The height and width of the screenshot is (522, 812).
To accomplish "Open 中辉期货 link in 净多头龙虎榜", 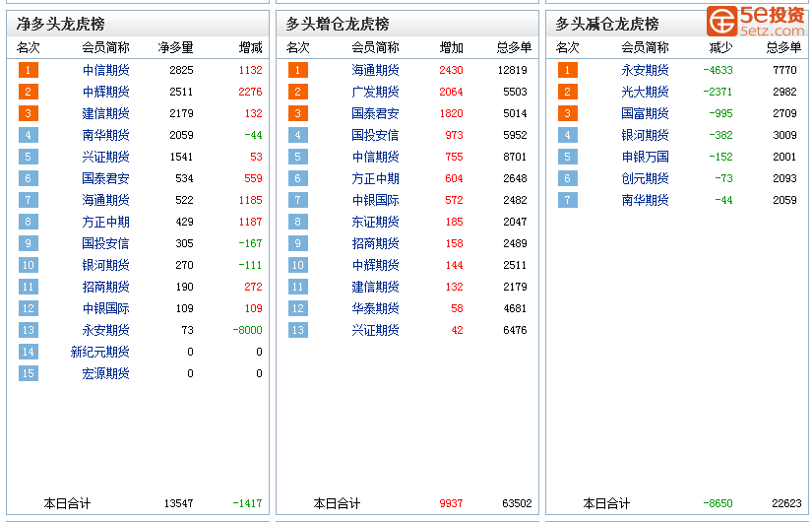I will pos(105,92).
